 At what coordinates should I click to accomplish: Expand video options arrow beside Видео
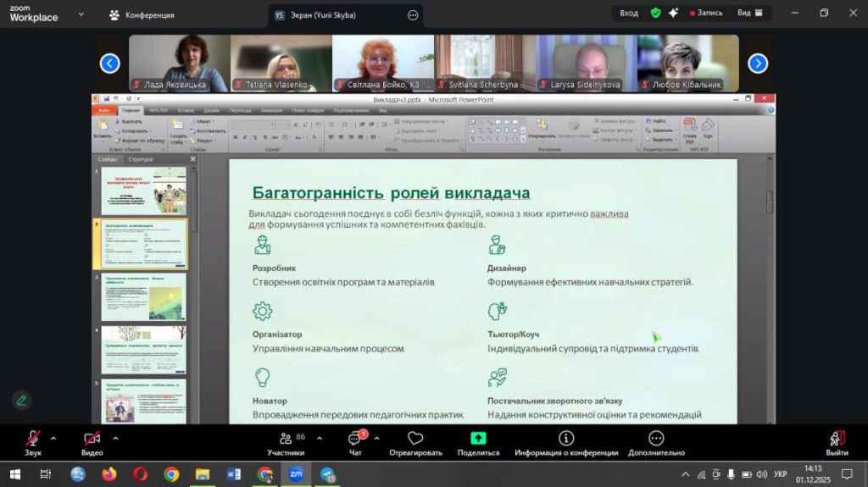115,439
